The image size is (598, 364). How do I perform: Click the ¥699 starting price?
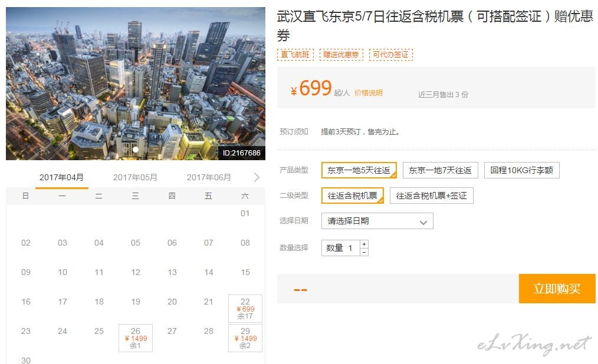click(x=311, y=88)
